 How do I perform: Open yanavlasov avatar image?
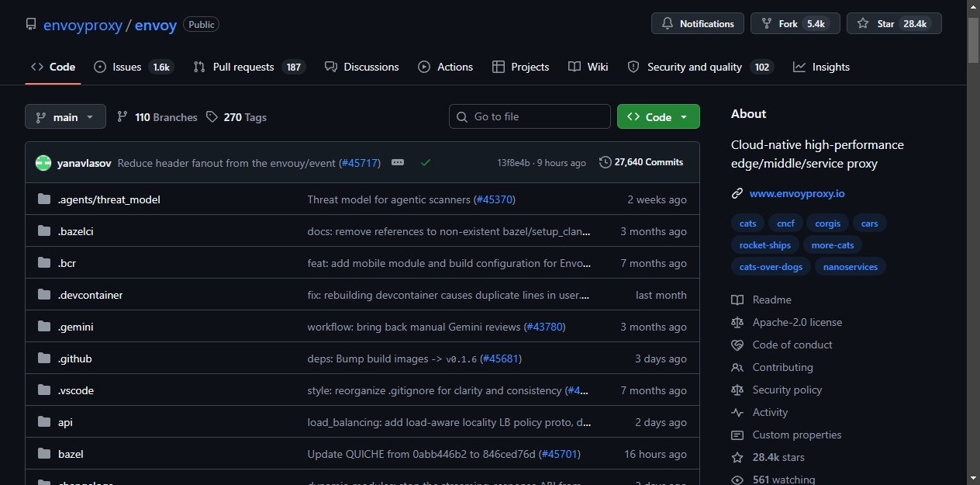coord(43,163)
